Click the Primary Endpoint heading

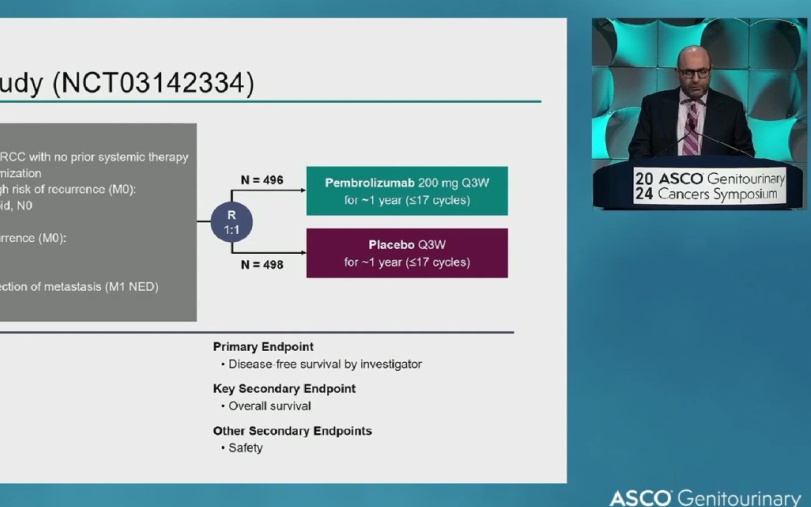click(x=263, y=347)
